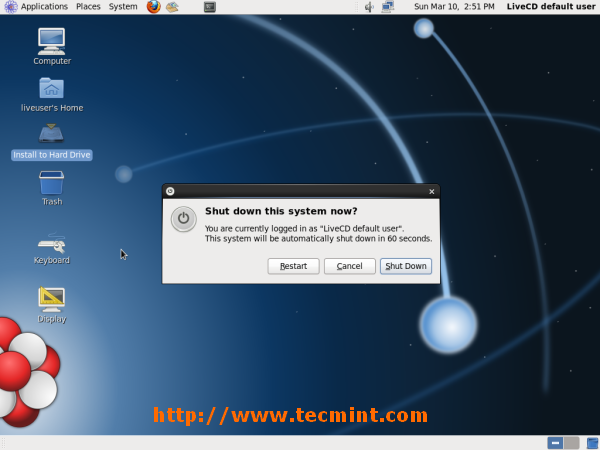Open the mail client launcher in panel
The width and height of the screenshot is (600, 450).
tap(172, 7)
